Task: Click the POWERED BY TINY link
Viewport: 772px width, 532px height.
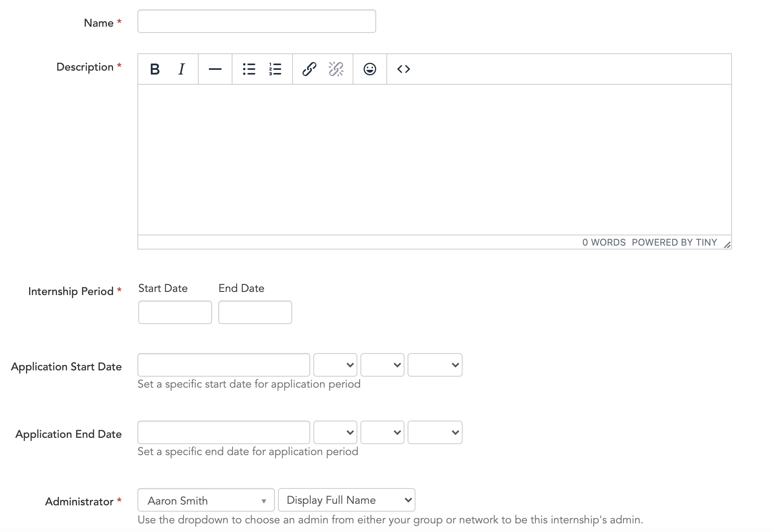Action: point(674,242)
